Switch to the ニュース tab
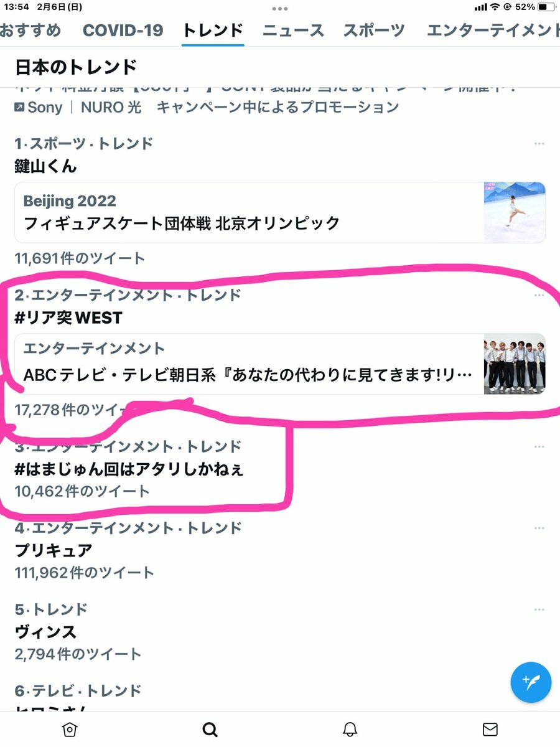Image resolution: width=560 pixels, height=747 pixels. click(293, 30)
